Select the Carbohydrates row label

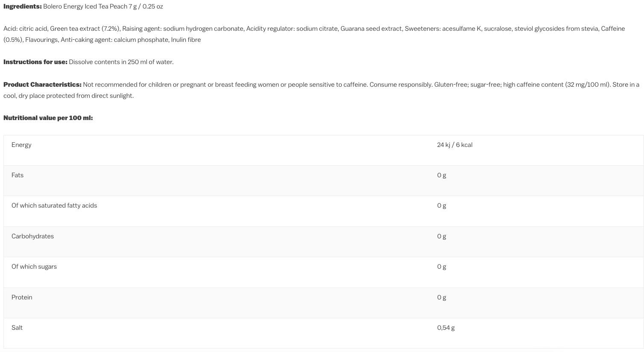click(32, 236)
